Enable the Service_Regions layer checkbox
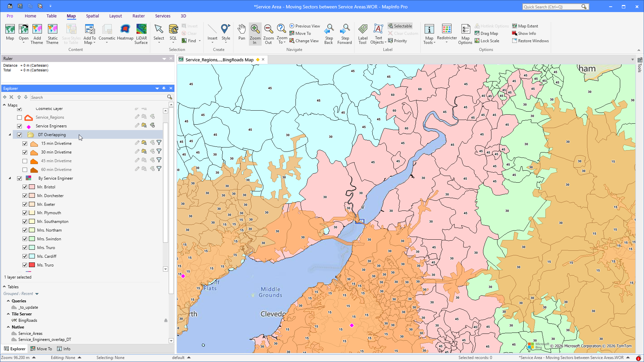Screen dimensions: 644x362 19,117
